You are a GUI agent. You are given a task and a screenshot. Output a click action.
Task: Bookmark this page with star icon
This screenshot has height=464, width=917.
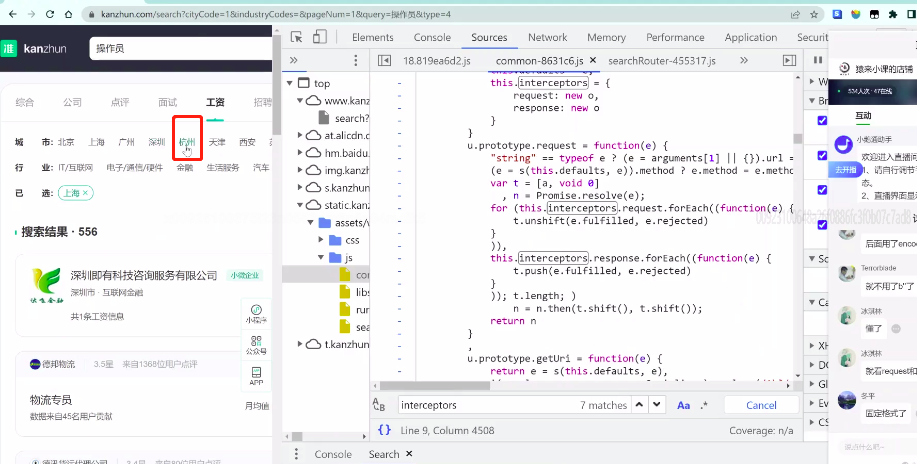(x=812, y=15)
